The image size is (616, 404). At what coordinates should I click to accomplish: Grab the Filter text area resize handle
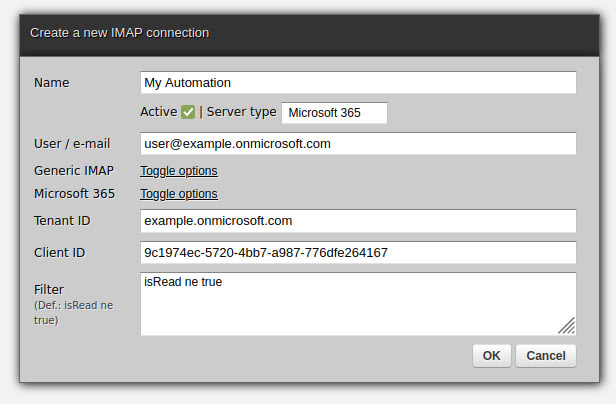[567, 325]
